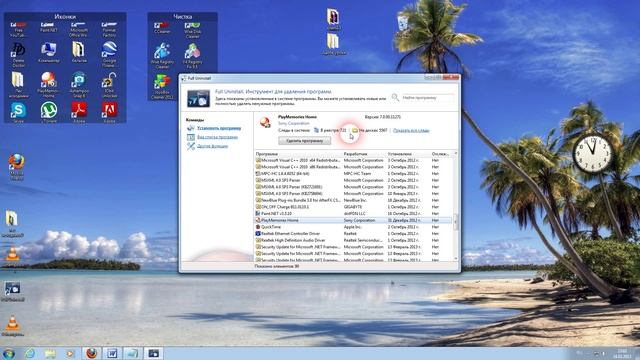This screenshot has height=360, width=640.
Task: Open the Другие функции link
Action: click(212, 146)
